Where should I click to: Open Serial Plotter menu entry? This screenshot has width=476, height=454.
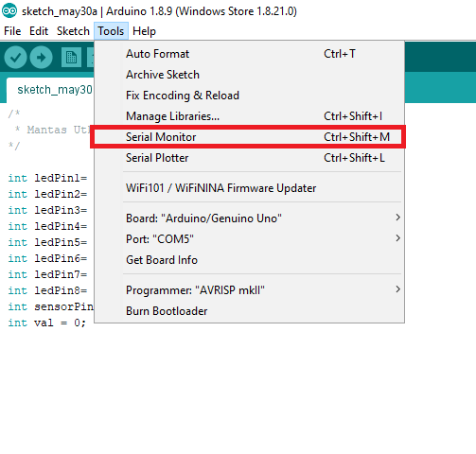[249, 158]
